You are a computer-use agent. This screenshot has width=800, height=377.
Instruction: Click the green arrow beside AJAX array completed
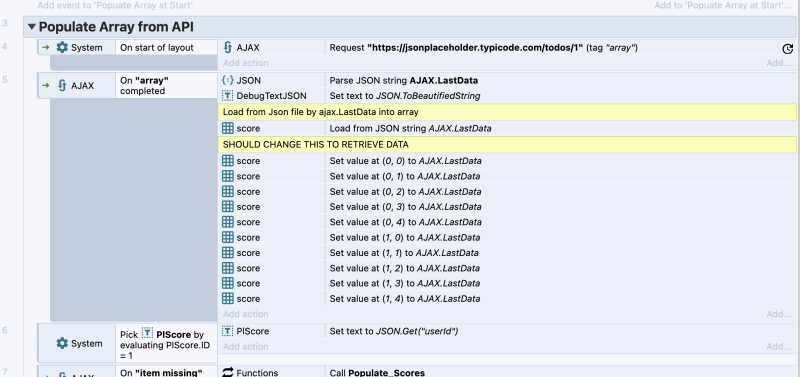pyautogui.click(x=45, y=85)
